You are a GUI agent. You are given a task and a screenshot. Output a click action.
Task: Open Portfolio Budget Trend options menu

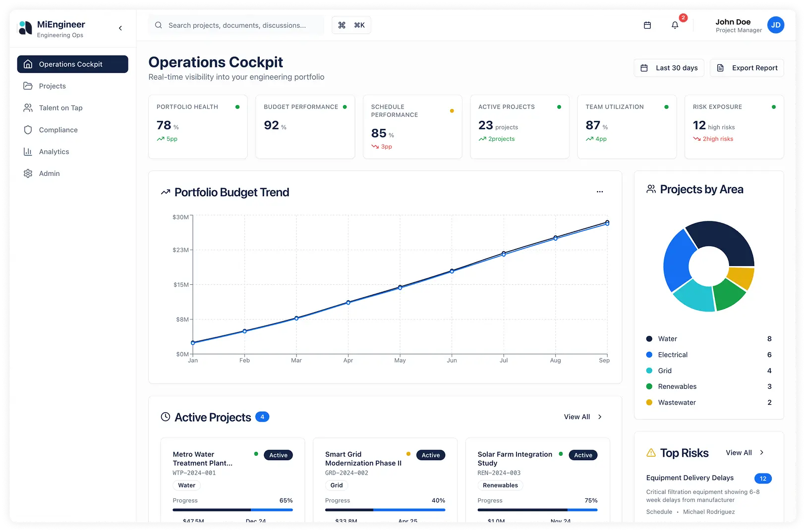click(x=600, y=192)
